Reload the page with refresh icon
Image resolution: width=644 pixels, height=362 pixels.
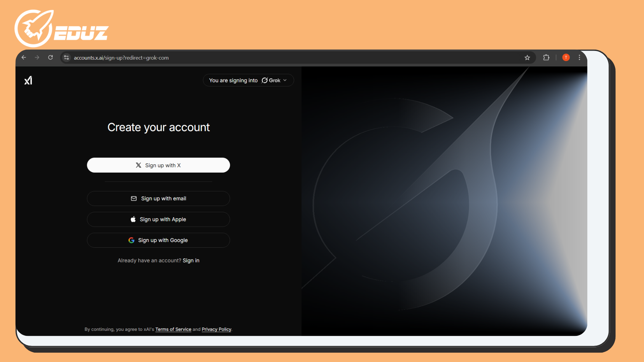pyautogui.click(x=51, y=58)
